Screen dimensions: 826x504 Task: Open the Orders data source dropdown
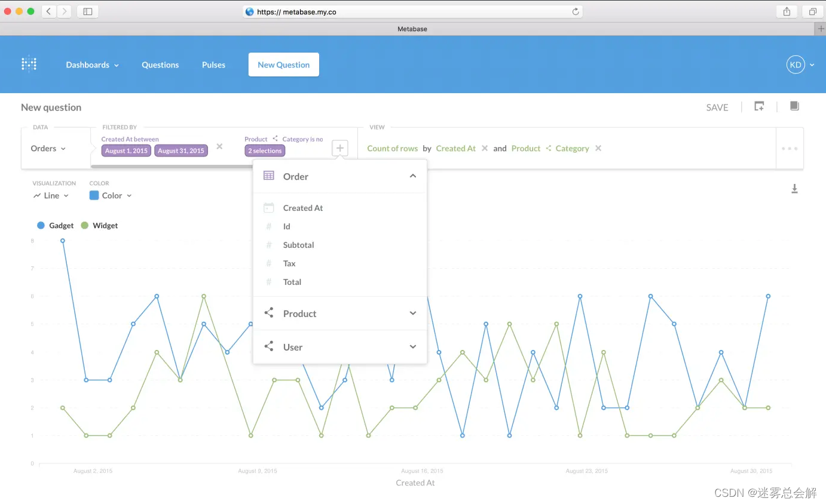48,148
